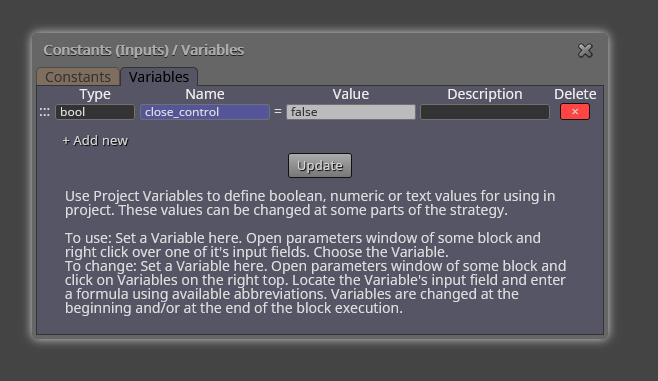The image size is (658, 381).
Task: Click the dialog title 'Constants (Inputs) / Variables'
Action: [144, 50]
